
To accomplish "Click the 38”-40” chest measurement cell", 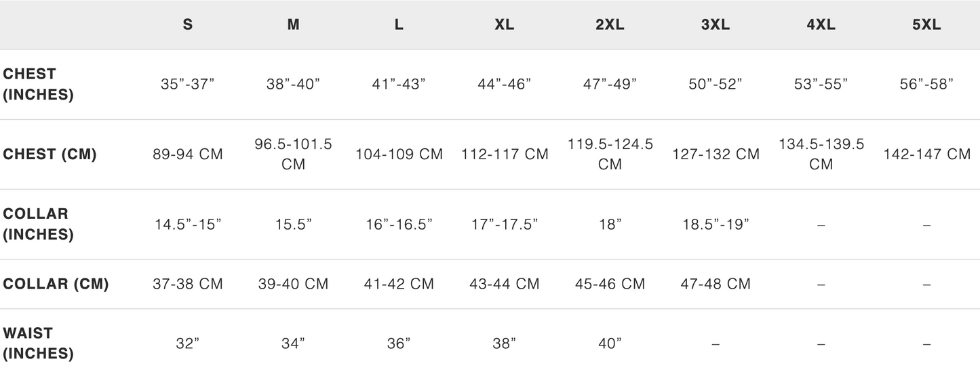I will click(293, 85).
